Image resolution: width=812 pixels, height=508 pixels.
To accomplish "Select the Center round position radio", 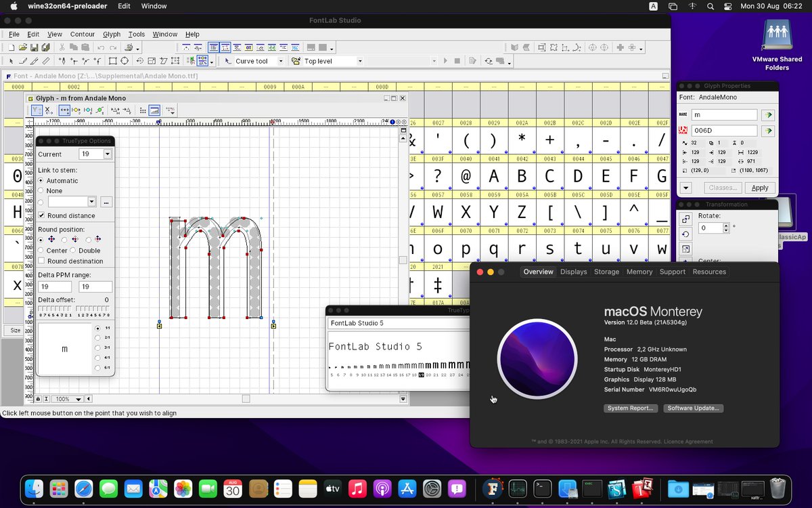I will tap(41, 250).
